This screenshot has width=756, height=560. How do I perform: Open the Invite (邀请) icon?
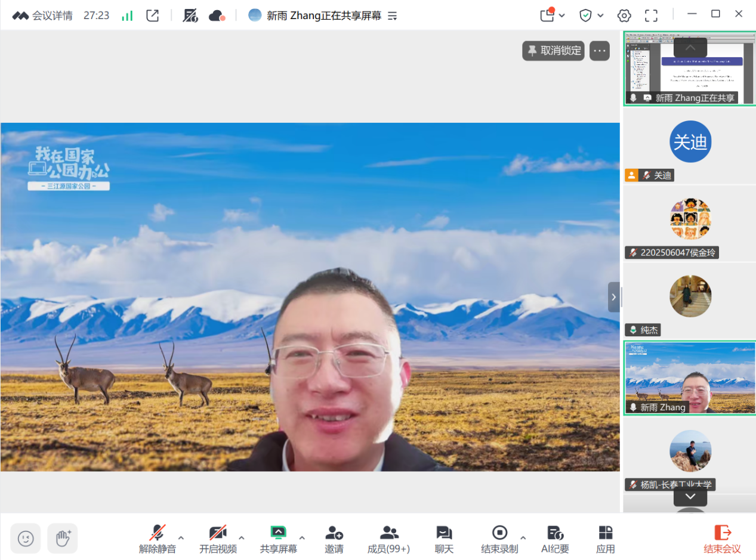coord(334,539)
